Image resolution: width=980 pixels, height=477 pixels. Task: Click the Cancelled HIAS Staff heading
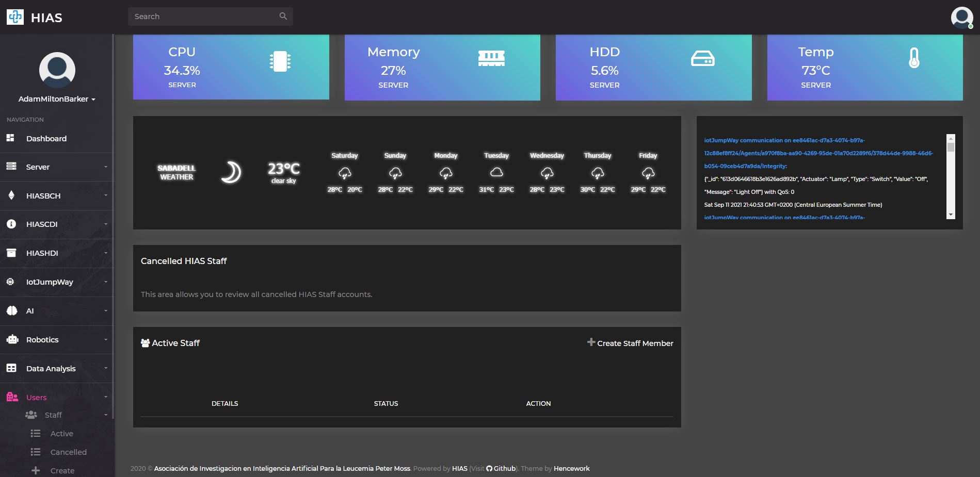pos(184,261)
